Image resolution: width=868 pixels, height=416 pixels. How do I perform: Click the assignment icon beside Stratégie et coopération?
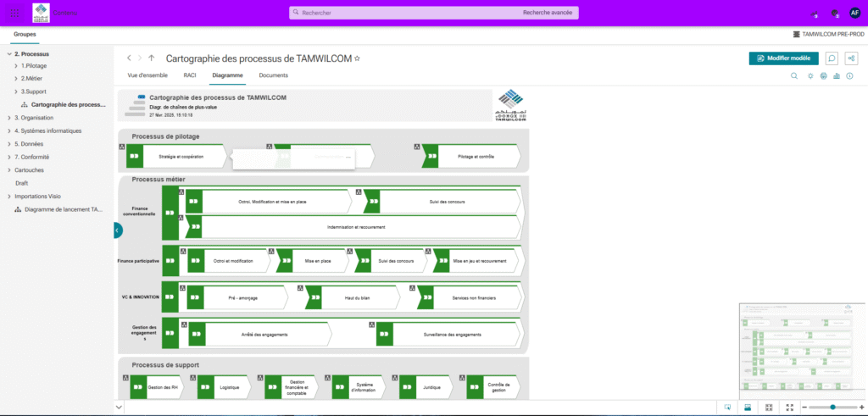[122, 147]
